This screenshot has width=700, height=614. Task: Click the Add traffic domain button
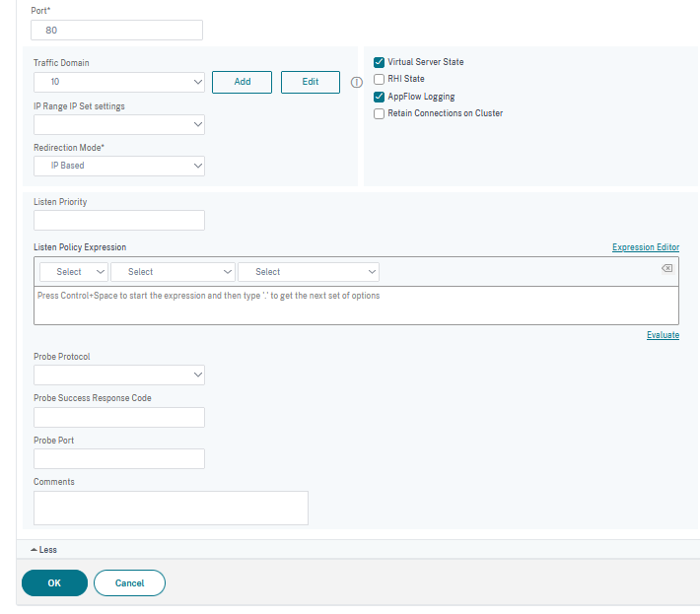click(x=242, y=82)
